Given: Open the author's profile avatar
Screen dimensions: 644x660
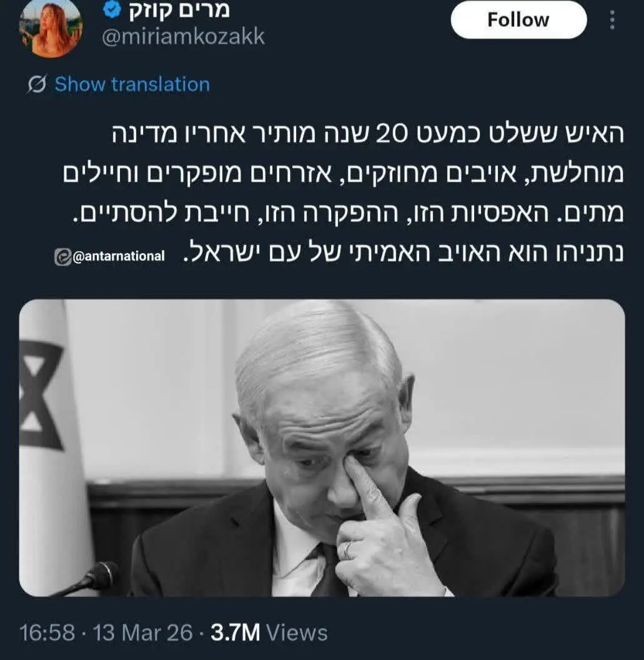Looking at the screenshot, I should (51, 27).
